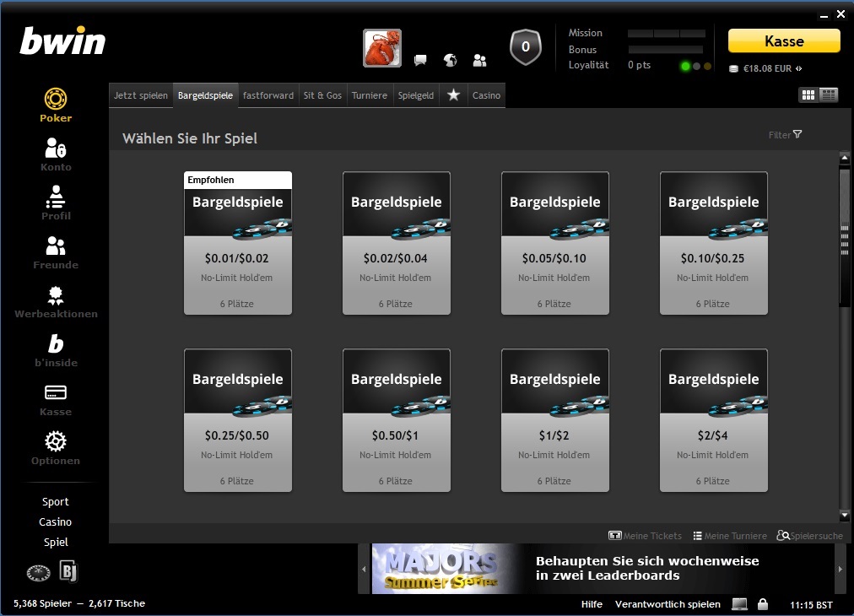The height and width of the screenshot is (616, 854).
Task: Close the bwin window
Action: (841, 14)
